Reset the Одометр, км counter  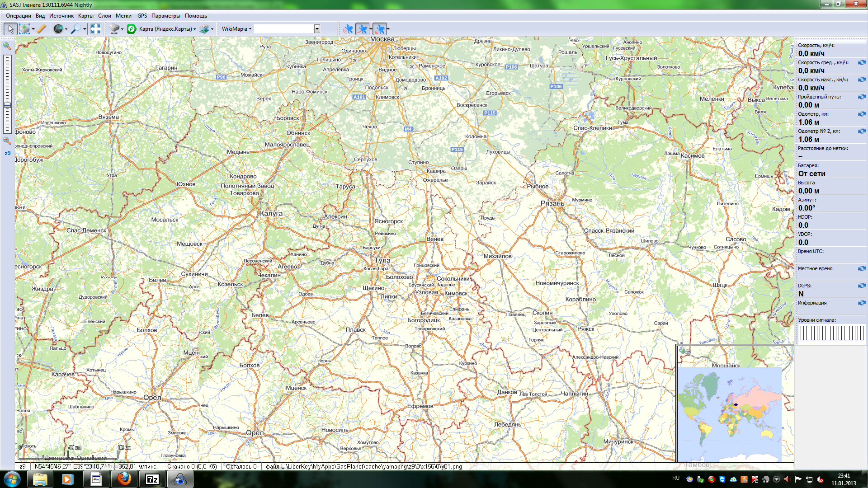862,114
